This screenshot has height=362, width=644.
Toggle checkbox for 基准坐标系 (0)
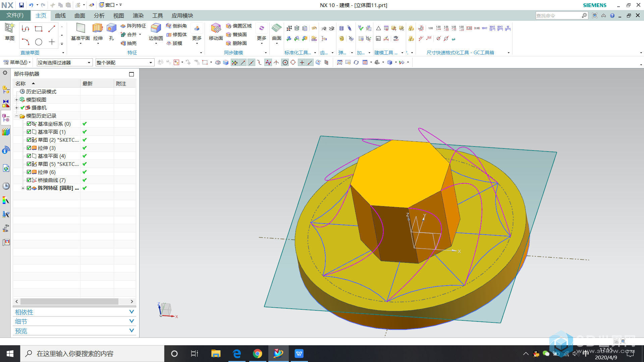(29, 124)
